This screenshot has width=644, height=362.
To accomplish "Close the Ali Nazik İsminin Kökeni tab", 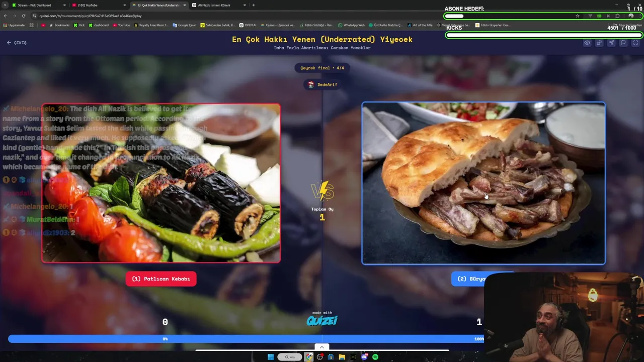I will 245,5.
